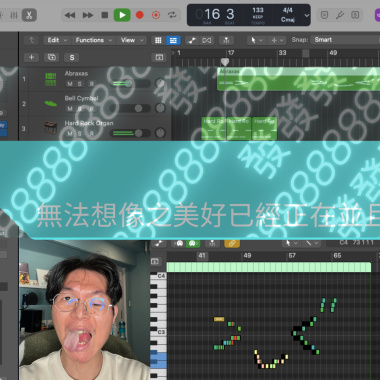This screenshot has width=380, height=380.
Task: Click the playhead marker in the ruler
Action: point(225,62)
